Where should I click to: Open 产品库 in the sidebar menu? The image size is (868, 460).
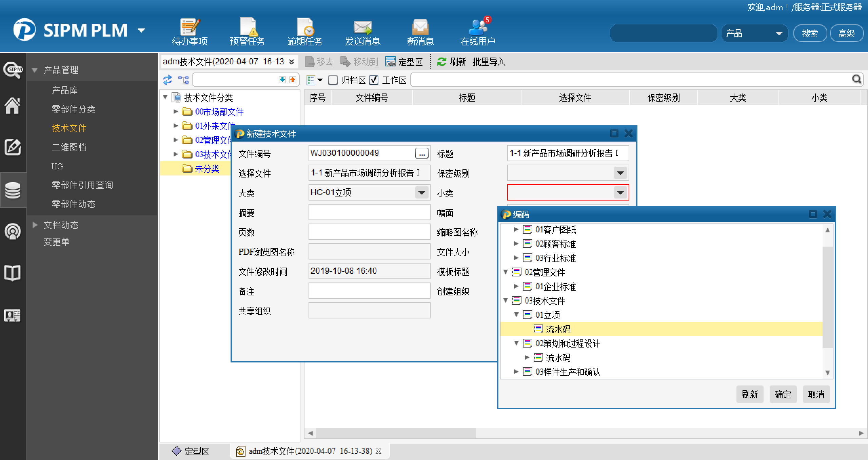[x=65, y=90]
